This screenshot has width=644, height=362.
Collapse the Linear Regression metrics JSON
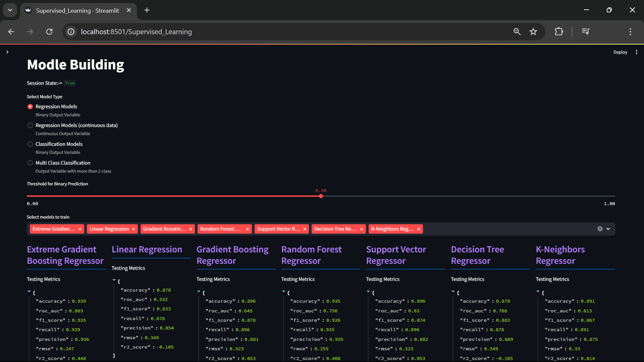coord(113,280)
